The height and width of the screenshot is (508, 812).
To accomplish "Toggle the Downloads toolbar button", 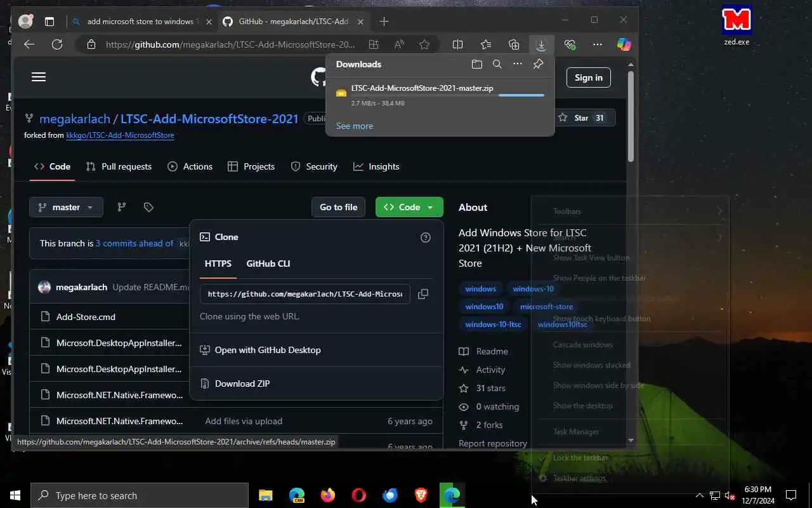I will [541, 44].
